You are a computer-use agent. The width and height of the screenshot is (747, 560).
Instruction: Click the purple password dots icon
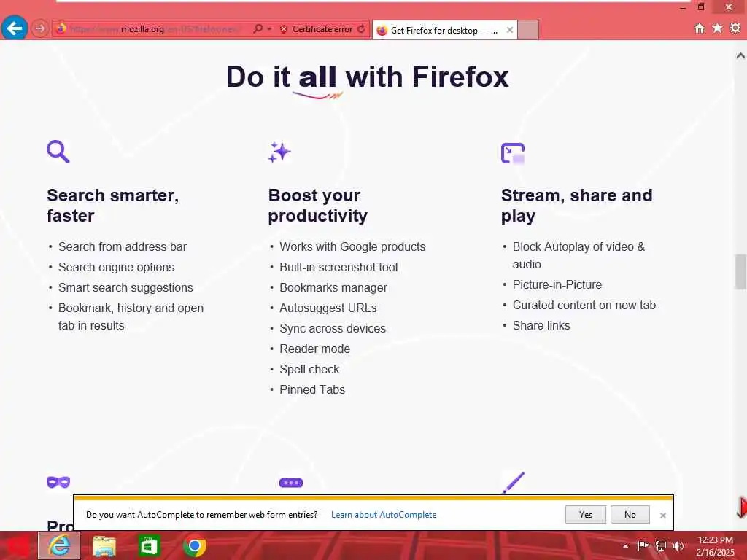(x=291, y=483)
